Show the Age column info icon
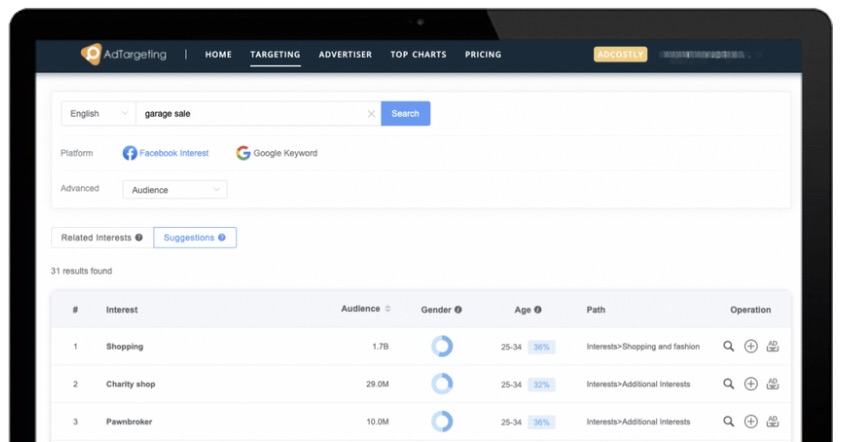This screenshot has height=442, width=842. [538, 309]
